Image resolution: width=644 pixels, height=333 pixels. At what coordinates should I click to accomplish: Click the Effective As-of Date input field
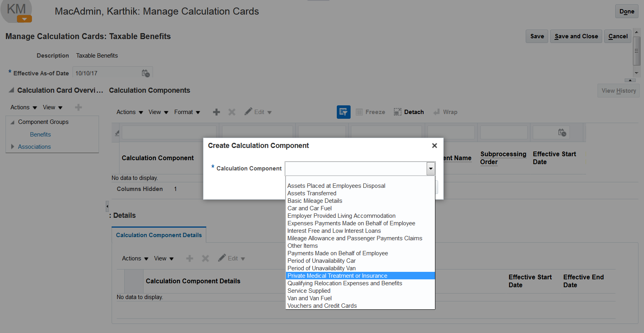click(106, 73)
